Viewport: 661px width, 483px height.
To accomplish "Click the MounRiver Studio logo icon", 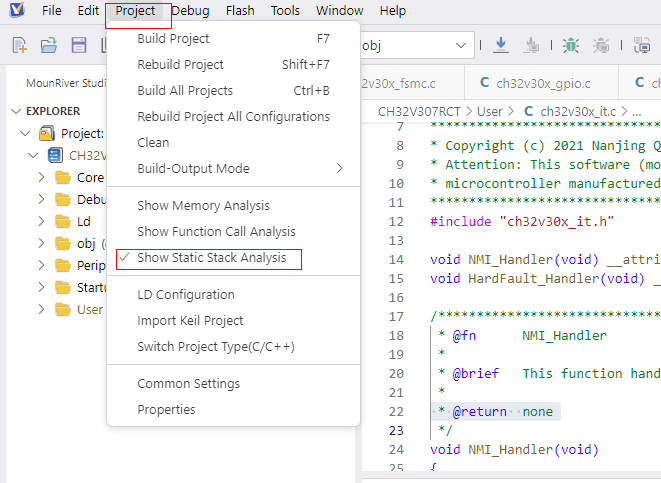I will (x=17, y=9).
